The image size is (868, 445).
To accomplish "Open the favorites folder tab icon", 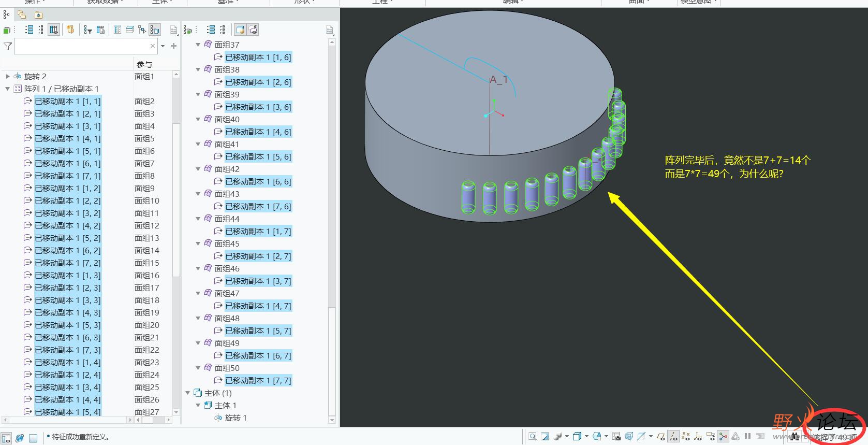I will pos(38,15).
